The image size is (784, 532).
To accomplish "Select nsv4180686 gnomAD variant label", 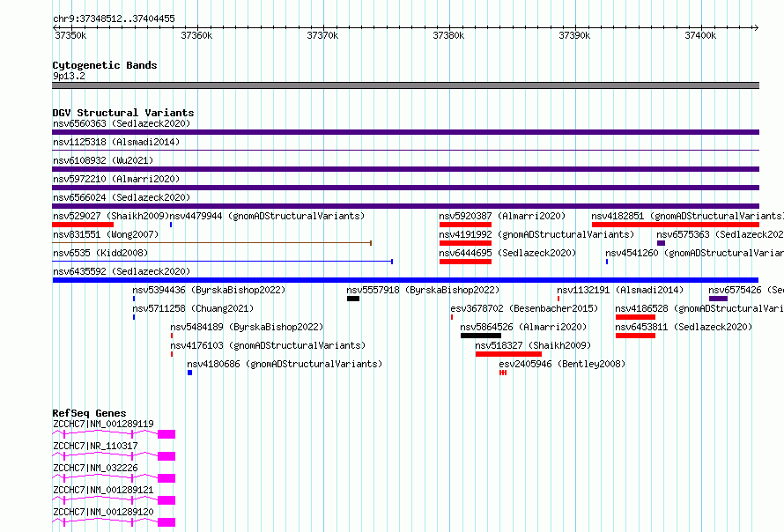I will [285, 364].
